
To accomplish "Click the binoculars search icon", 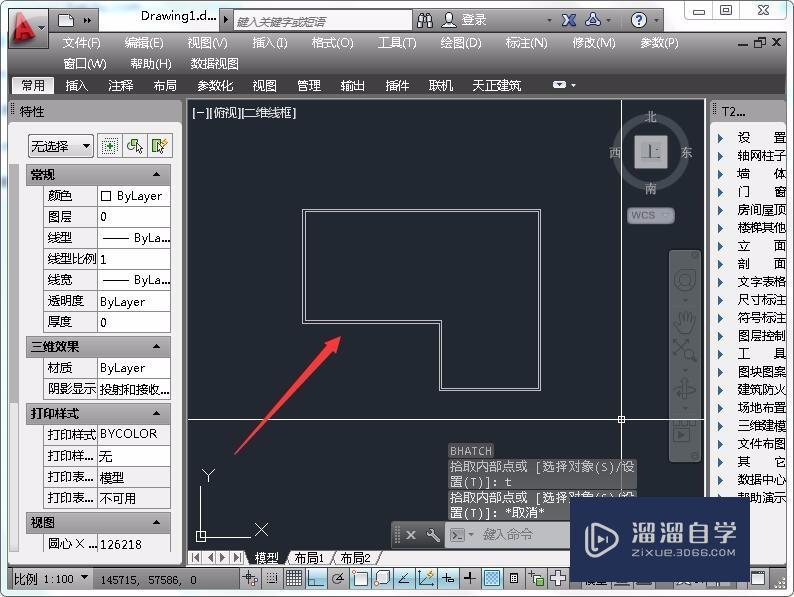I will [424, 20].
